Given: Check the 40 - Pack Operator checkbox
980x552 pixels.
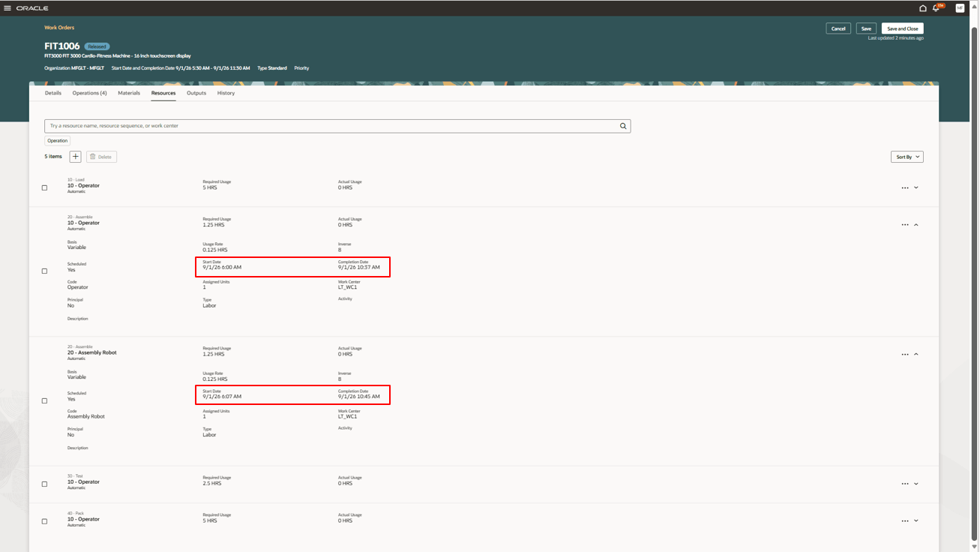Looking at the screenshot, I should (44, 521).
